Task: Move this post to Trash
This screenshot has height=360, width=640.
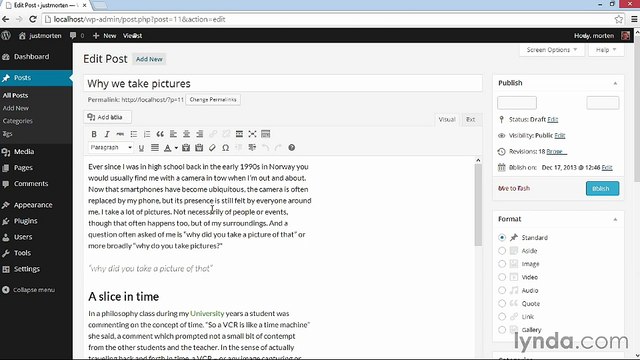Action: (x=514, y=188)
